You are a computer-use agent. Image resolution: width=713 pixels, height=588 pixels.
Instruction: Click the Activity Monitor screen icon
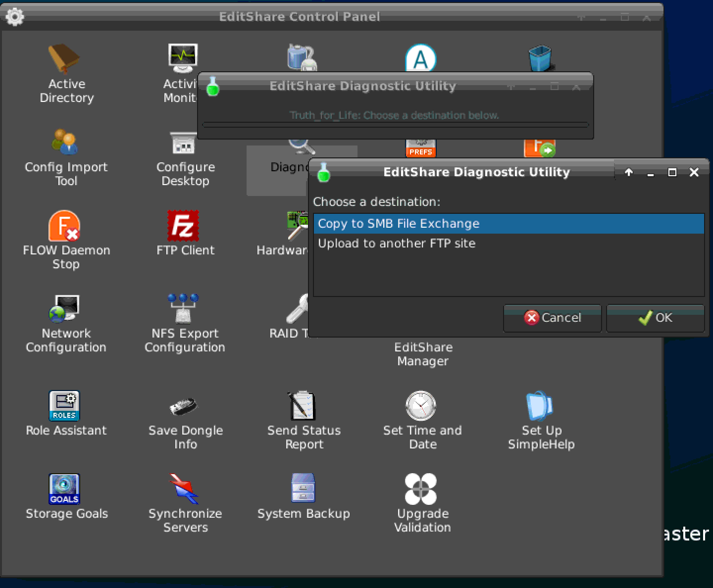(183, 57)
